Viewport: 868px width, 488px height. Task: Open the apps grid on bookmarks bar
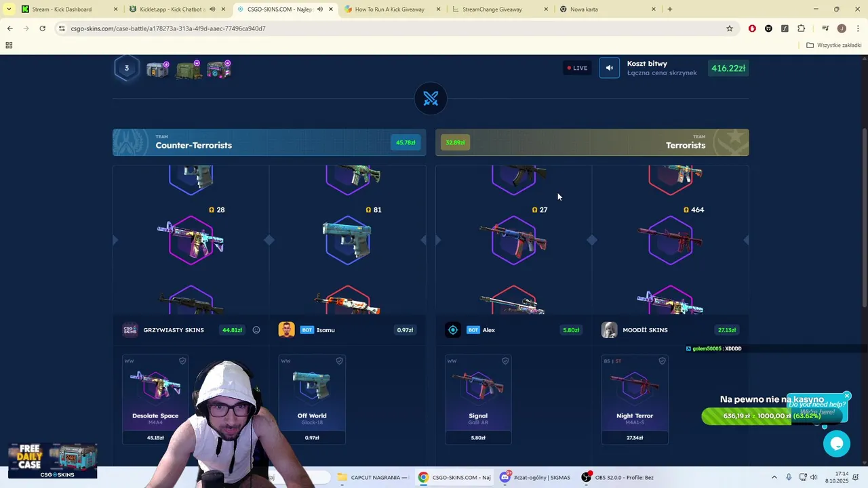click(x=9, y=45)
